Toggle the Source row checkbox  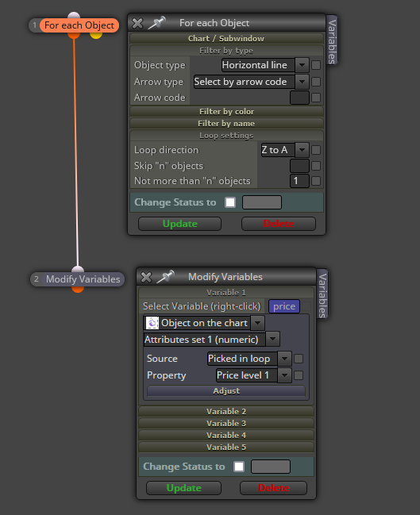299,359
